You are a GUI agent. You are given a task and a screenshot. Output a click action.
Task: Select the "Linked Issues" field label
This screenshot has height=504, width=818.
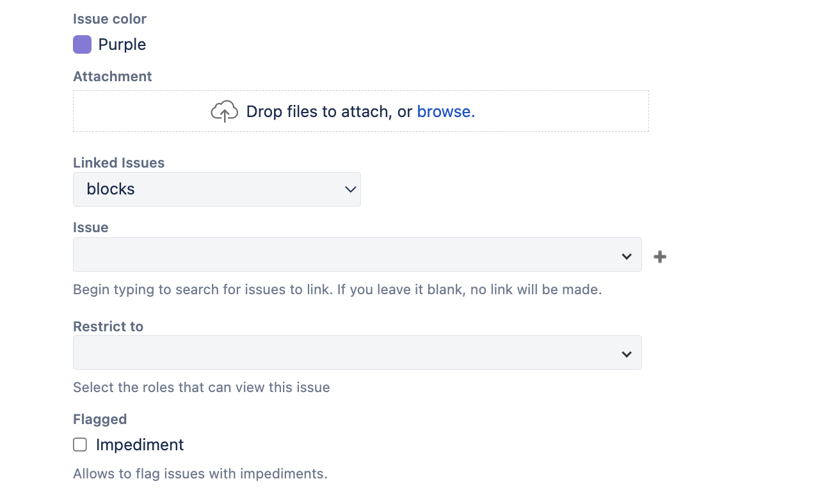click(119, 162)
